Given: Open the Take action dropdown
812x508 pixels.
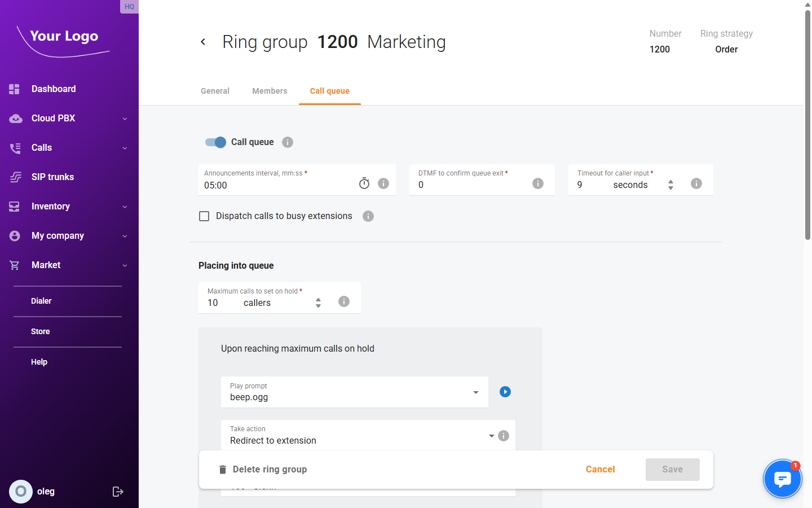Looking at the screenshot, I should click(491, 435).
